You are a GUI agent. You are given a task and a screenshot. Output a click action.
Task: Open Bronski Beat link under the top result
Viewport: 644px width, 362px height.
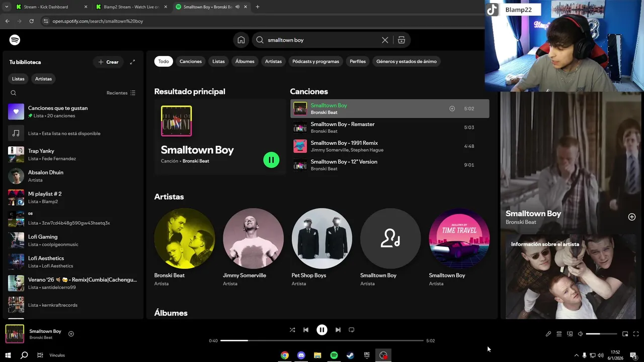[196, 161]
